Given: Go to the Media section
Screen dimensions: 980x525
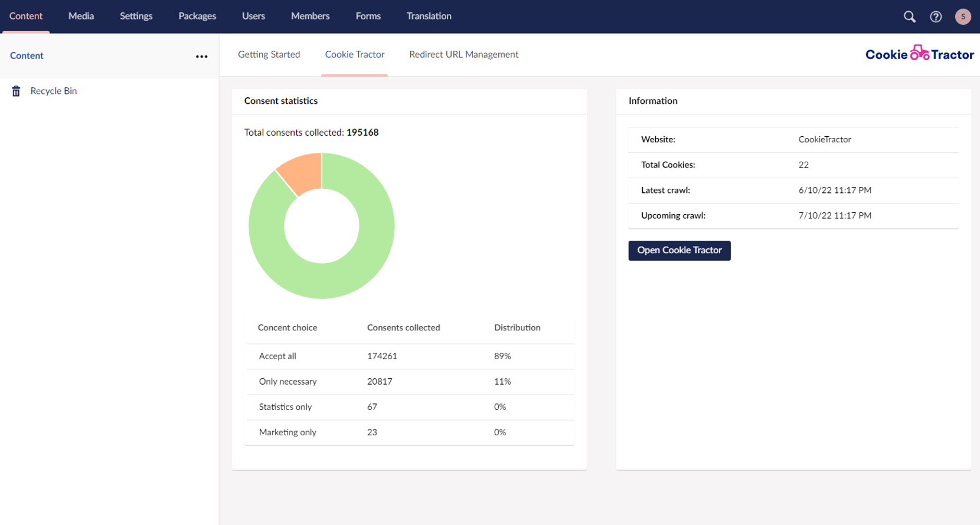Looking at the screenshot, I should pyautogui.click(x=81, y=16).
